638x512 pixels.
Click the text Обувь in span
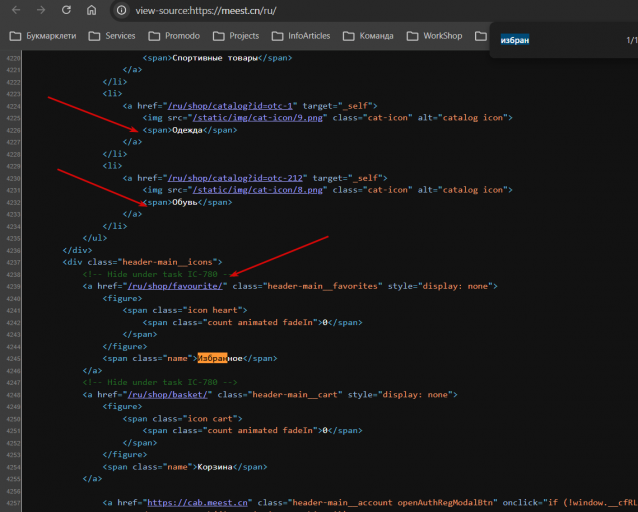click(x=185, y=202)
